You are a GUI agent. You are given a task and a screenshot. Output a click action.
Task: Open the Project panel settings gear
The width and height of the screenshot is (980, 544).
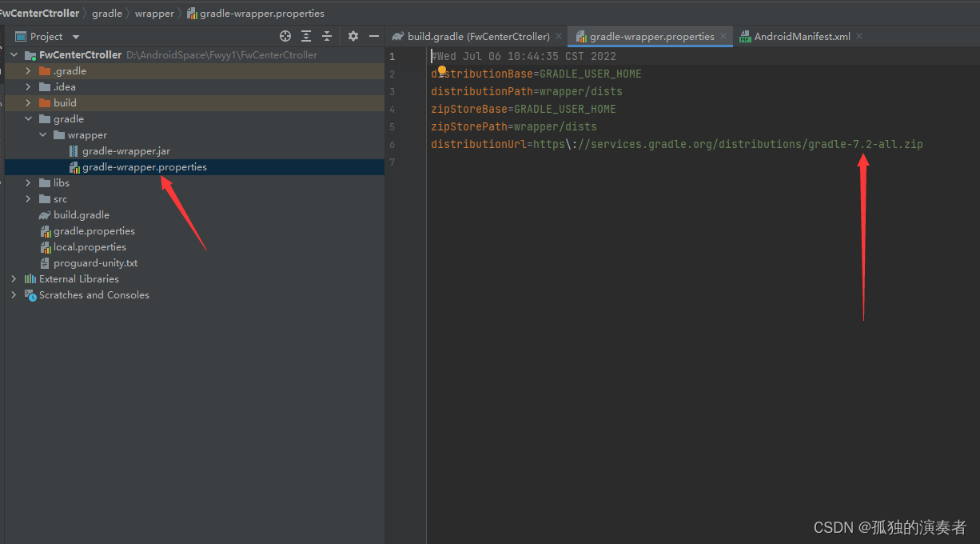click(353, 36)
